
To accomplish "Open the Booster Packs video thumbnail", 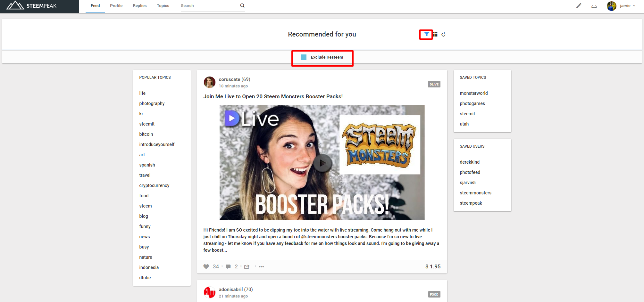I will point(322,162).
